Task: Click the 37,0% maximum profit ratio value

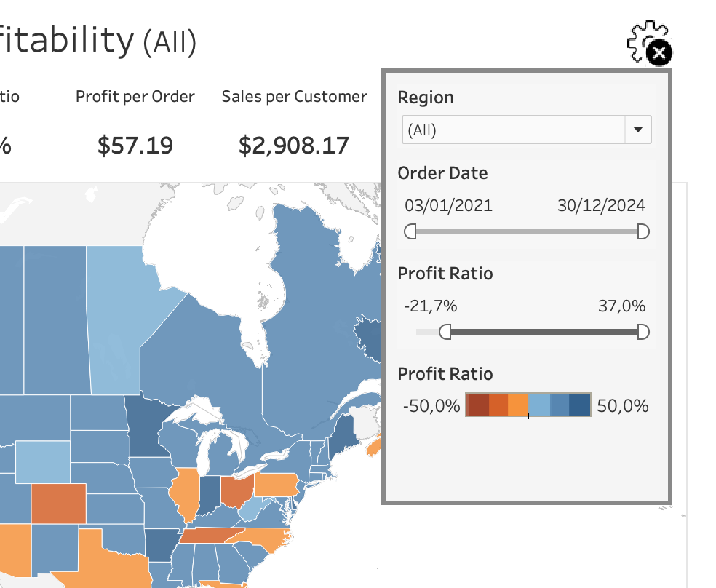Action: (621, 306)
